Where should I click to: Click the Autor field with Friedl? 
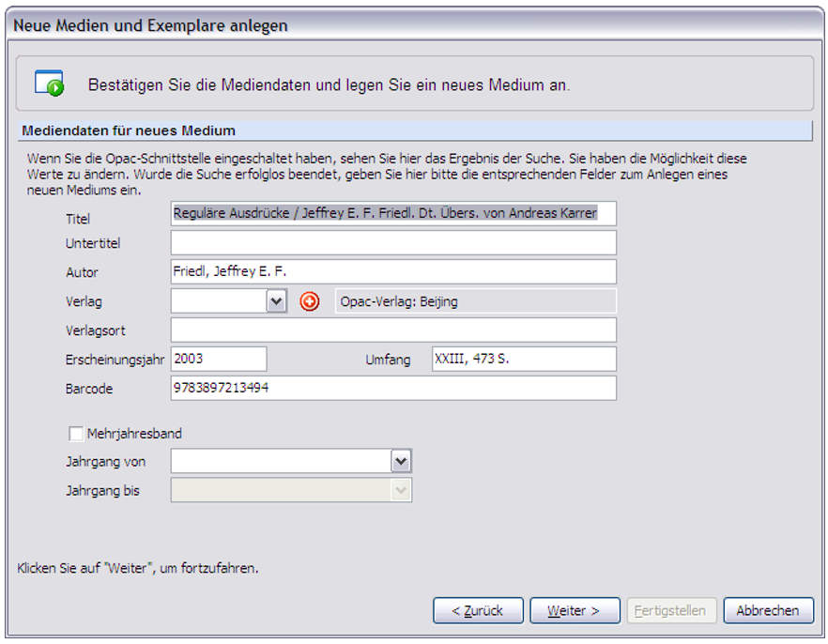(393, 272)
